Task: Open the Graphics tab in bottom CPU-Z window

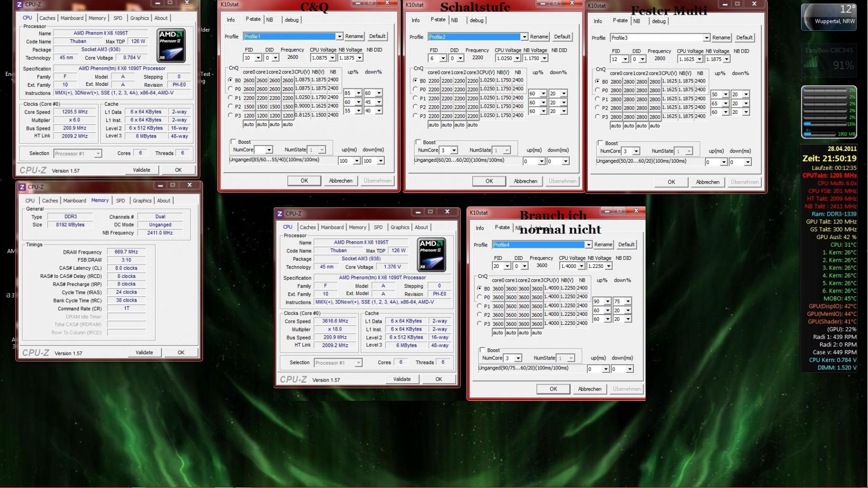Action: point(400,227)
